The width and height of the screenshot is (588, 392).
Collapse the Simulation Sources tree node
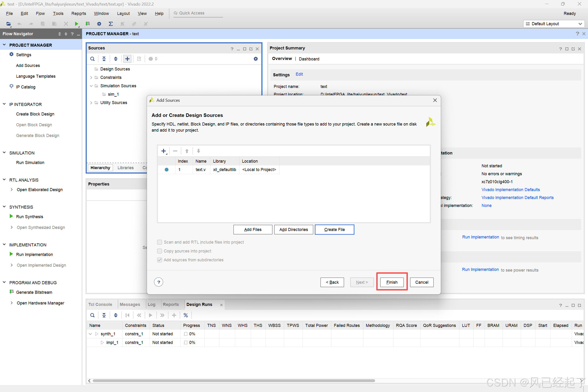click(x=91, y=86)
